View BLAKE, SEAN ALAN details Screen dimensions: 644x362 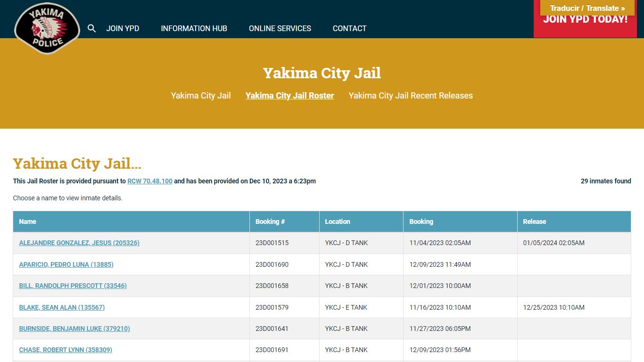(x=62, y=307)
